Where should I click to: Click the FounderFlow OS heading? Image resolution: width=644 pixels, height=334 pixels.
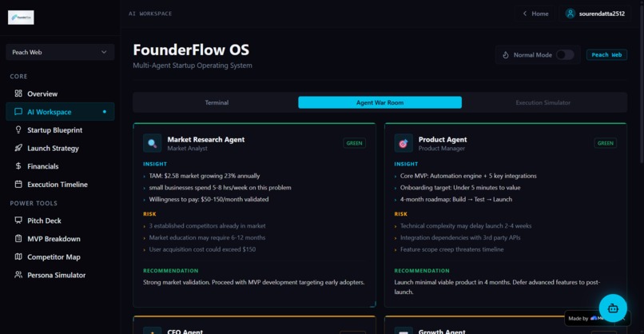tap(191, 50)
